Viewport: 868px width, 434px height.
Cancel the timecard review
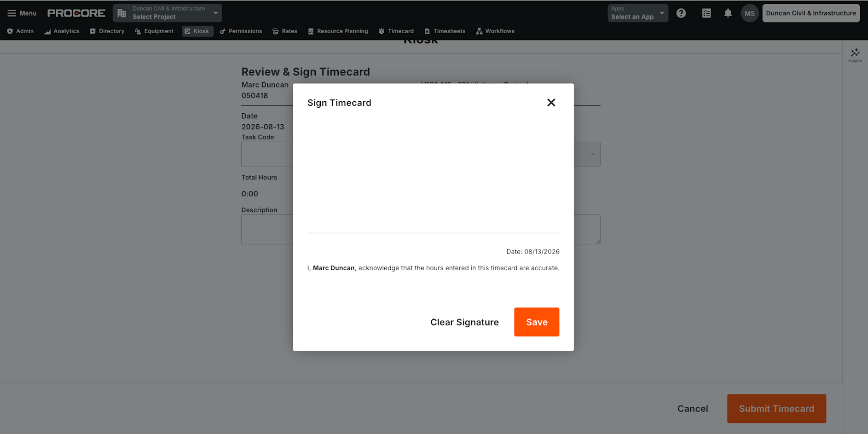click(x=693, y=409)
